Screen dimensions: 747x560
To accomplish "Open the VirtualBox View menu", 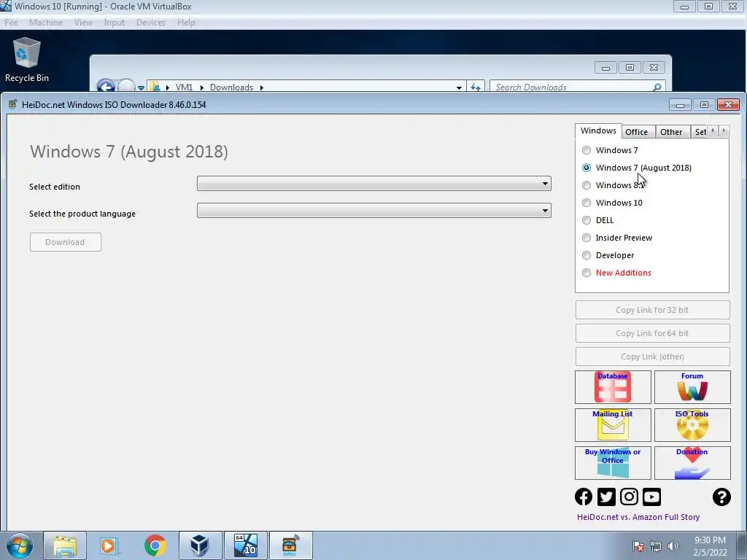I will [x=83, y=23].
